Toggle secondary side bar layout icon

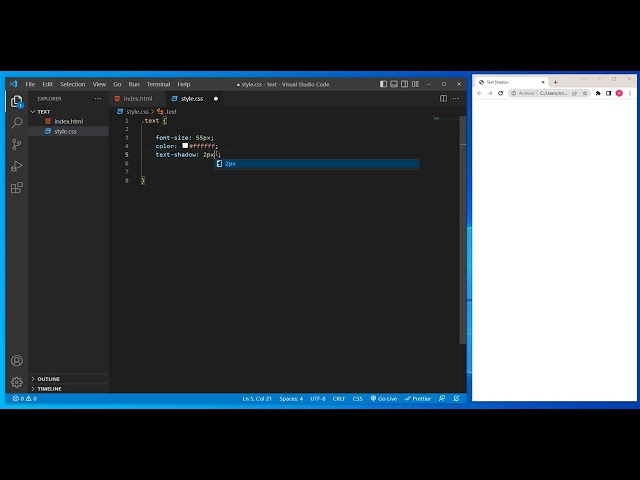pyautogui.click(x=404, y=84)
